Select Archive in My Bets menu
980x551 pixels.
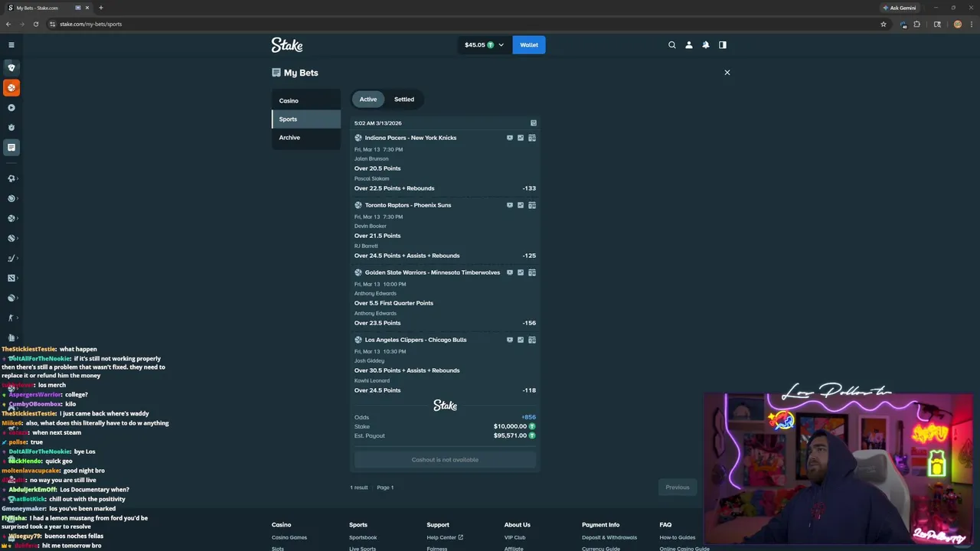coord(306,138)
